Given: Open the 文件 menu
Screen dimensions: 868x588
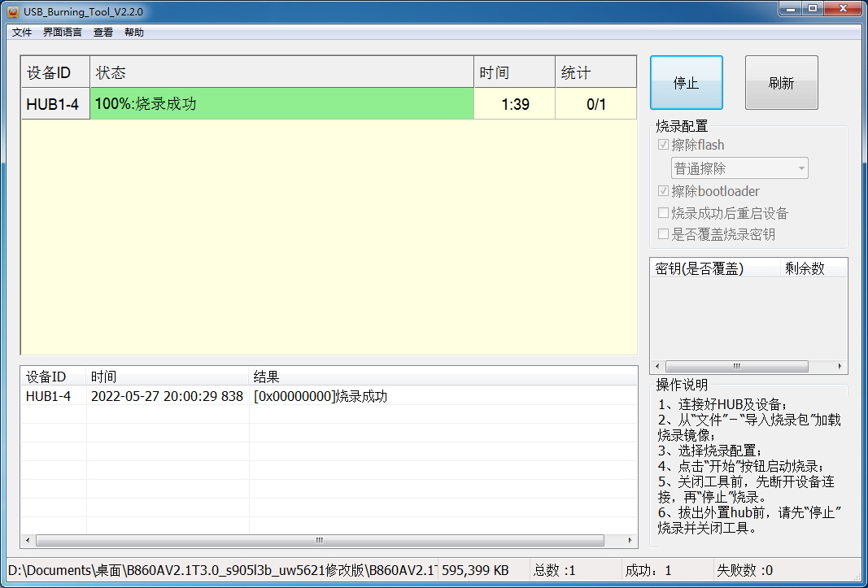Looking at the screenshot, I should 20,32.
